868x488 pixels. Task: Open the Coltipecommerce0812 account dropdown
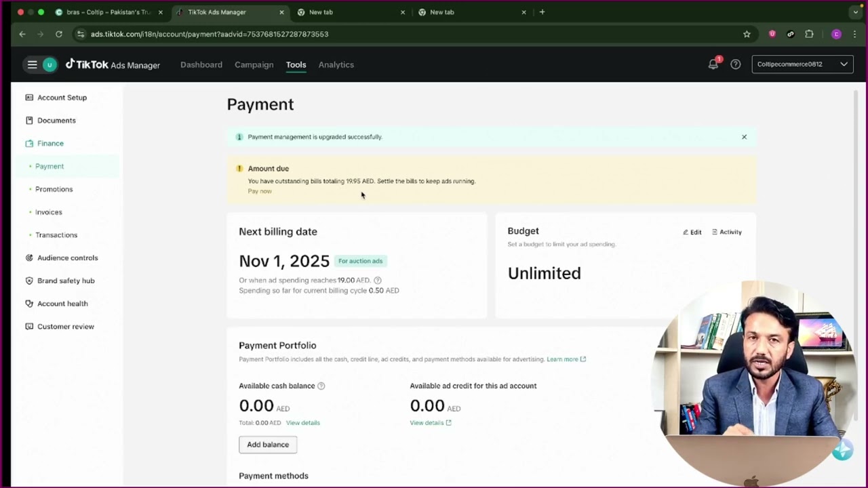802,64
